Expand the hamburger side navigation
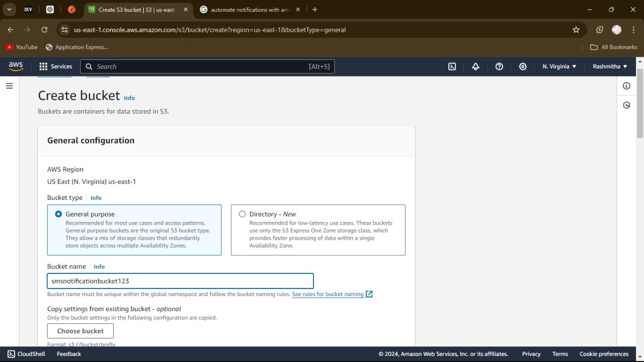The image size is (644, 362). pyautogui.click(x=9, y=86)
